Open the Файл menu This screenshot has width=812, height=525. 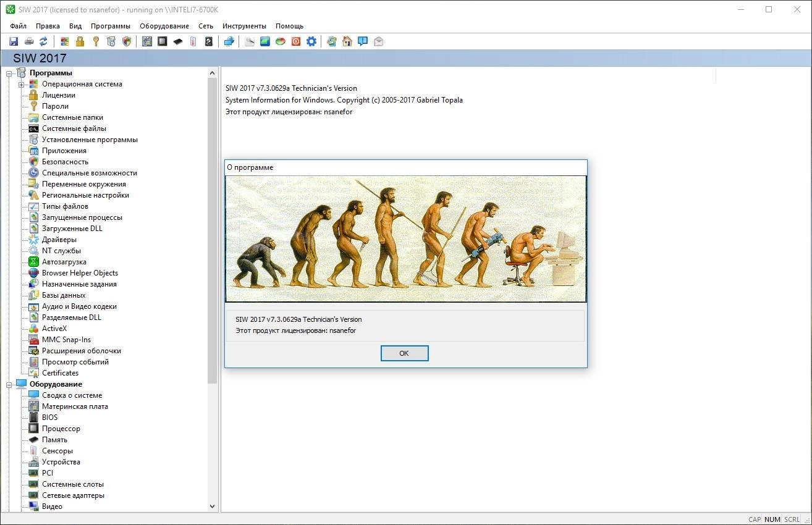tap(19, 26)
